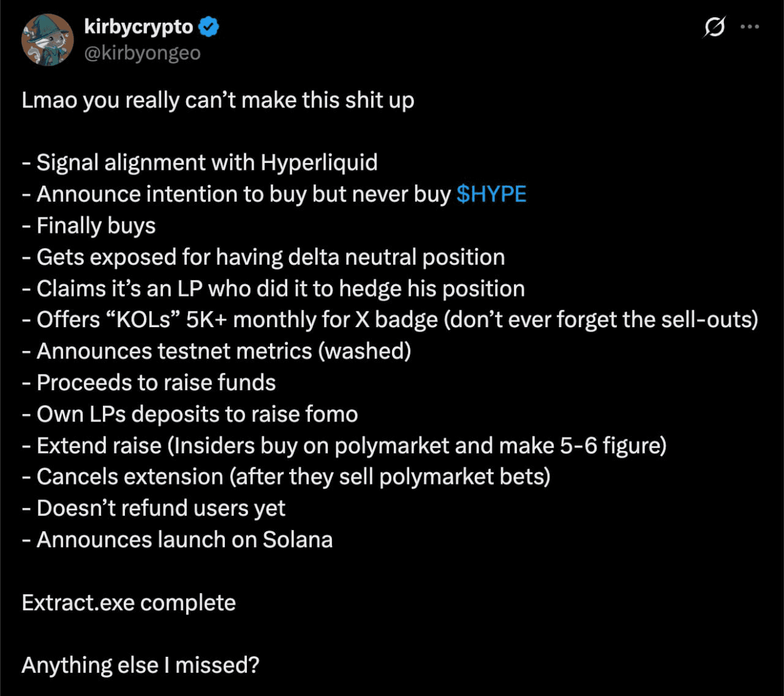Click the "Extend raise" polymarket line
Screen dimensions: 784x696
coord(344,446)
